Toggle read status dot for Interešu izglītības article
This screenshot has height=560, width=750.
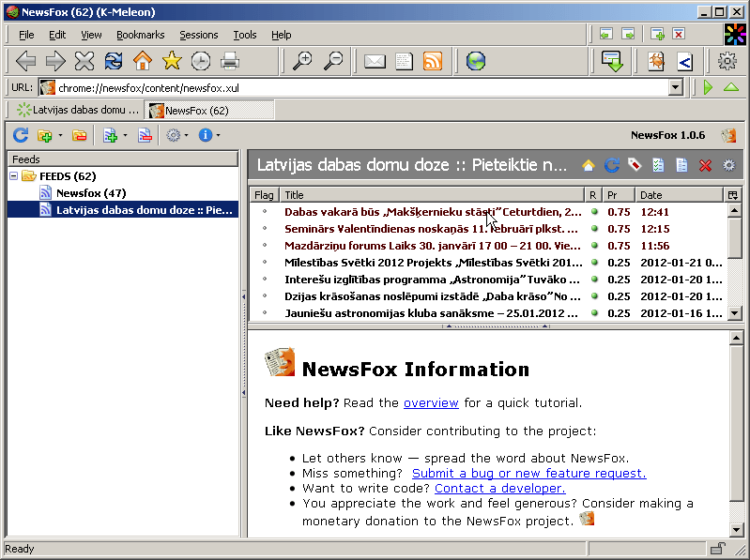[594, 279]
